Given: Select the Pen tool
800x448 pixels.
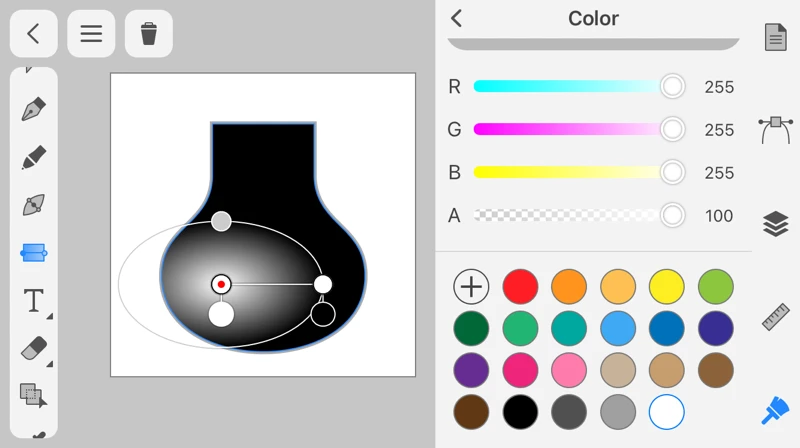Looking at the screenshot, I should coord(34,109).
